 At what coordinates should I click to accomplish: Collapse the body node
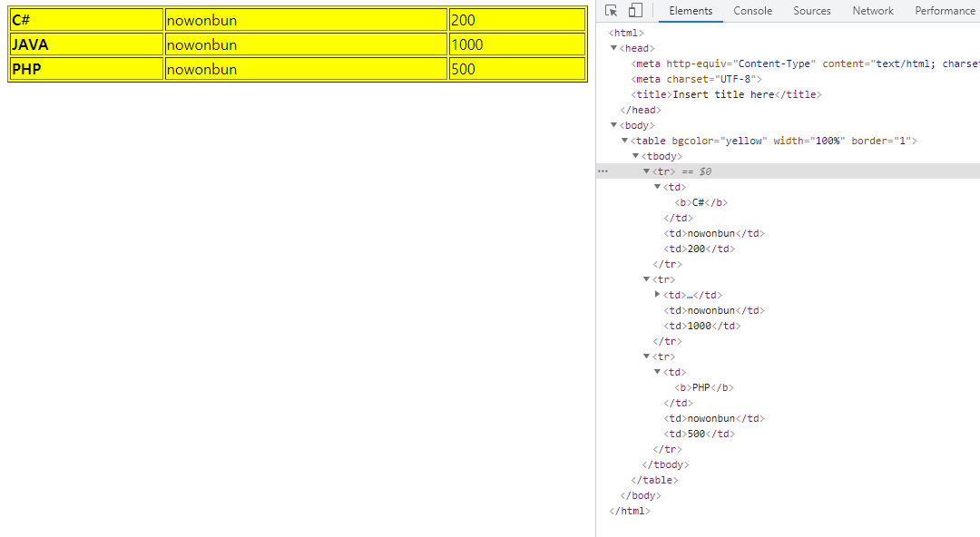[613, 125]
